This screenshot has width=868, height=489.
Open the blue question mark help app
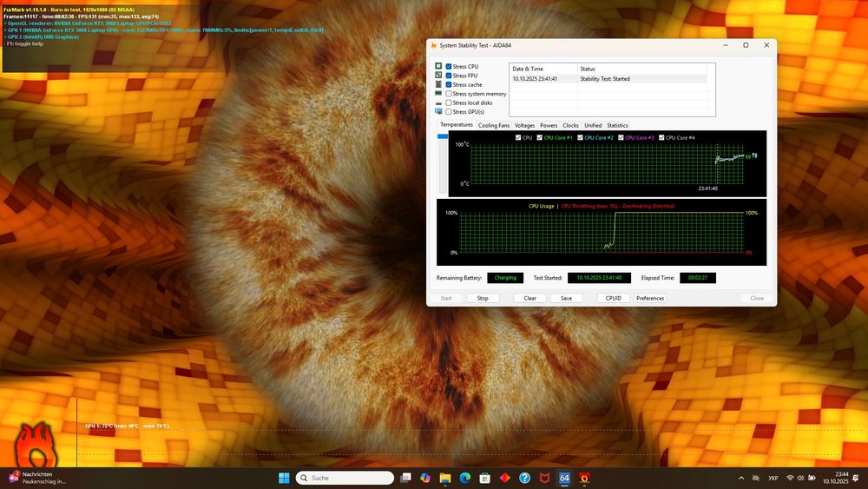tap(525, 478)
